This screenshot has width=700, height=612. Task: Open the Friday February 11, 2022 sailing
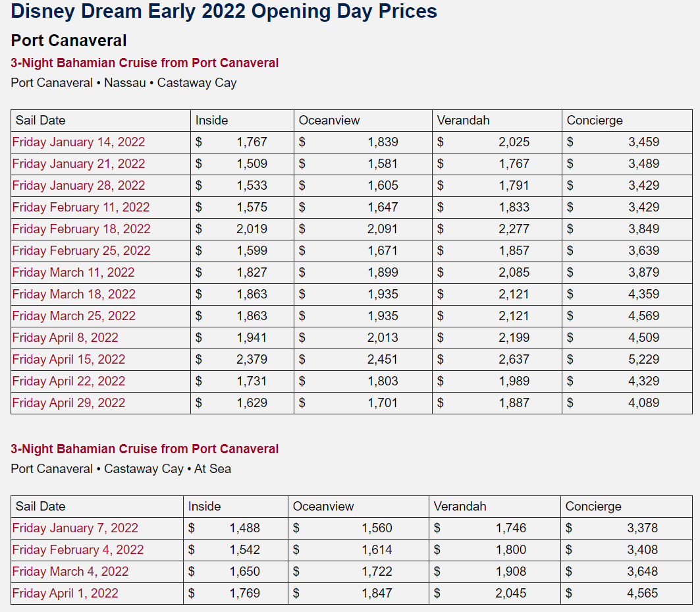81,208
